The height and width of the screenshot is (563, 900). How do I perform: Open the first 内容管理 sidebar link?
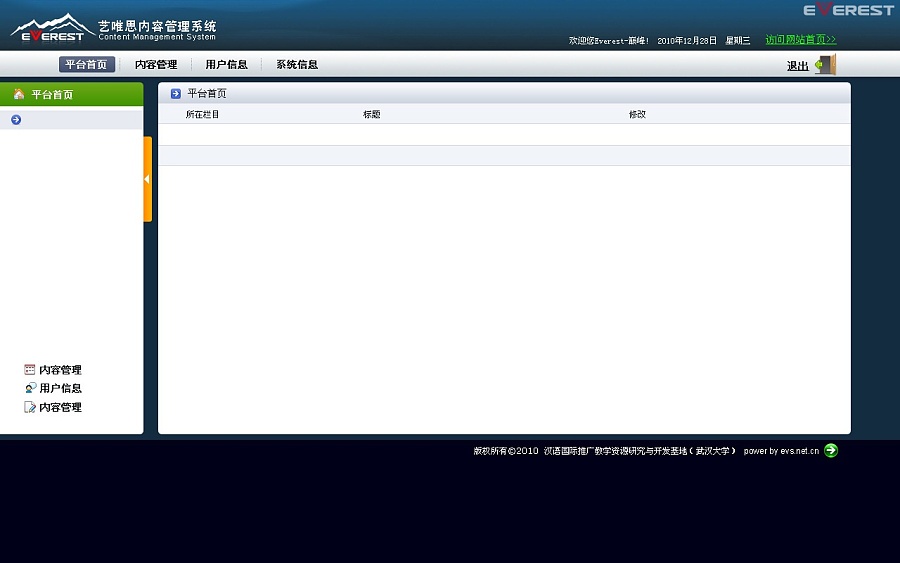[60, 370]
